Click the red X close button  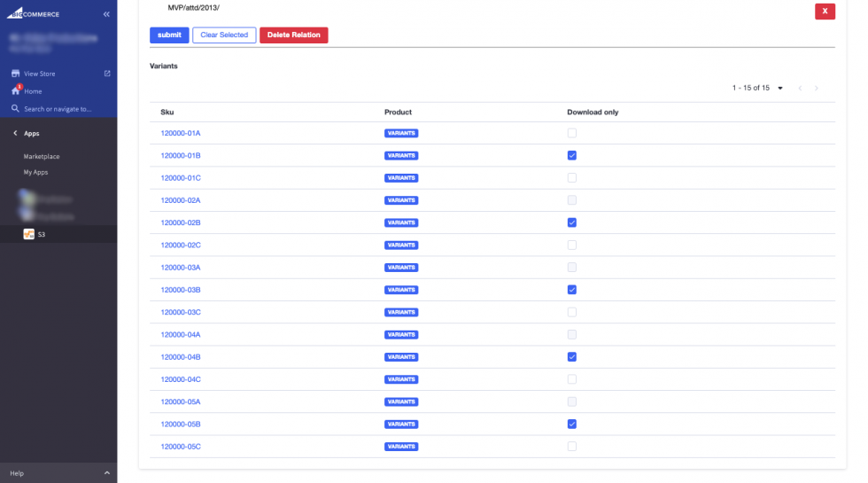825,11
